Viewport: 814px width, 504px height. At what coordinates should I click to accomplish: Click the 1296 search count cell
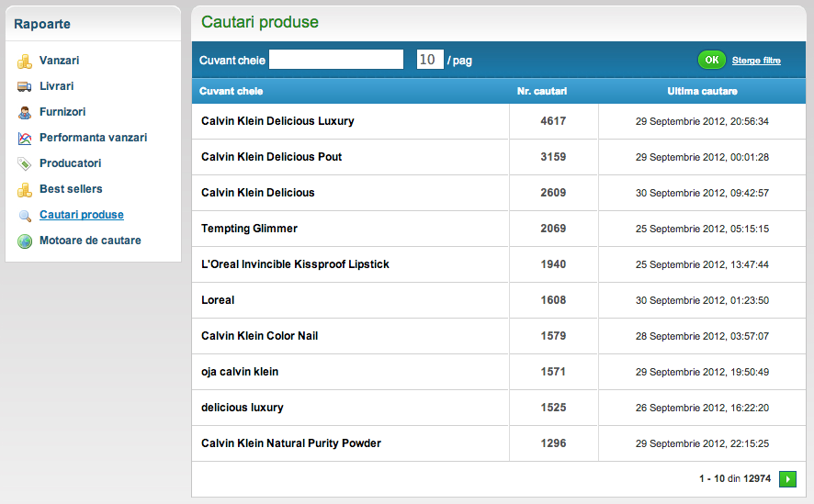coord(553,443)
